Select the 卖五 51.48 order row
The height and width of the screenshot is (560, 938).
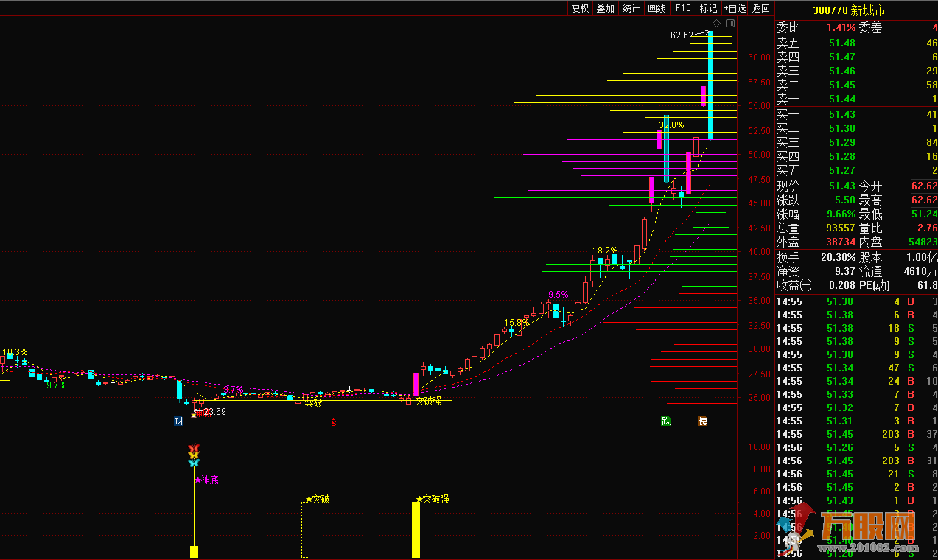pyautogui.click(x=856, y=43)
